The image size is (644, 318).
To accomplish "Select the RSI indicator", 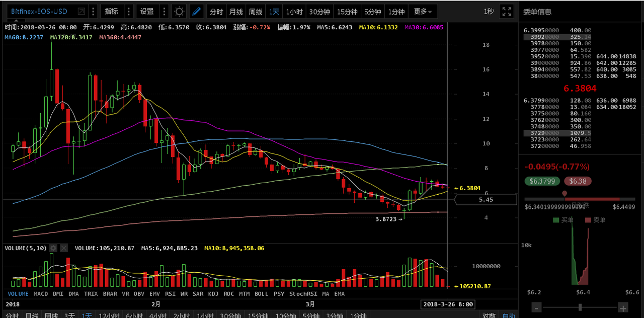I will click(171, 294).
